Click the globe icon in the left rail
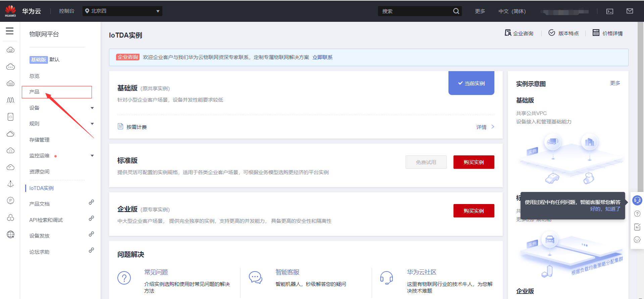This screenshot has width=644, height=299. pyautogui.click(x=10, y=234)
